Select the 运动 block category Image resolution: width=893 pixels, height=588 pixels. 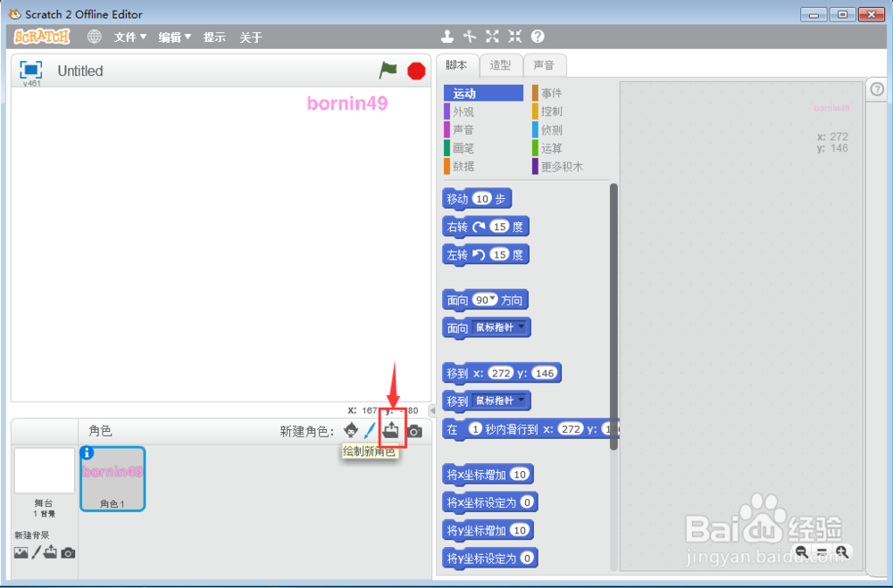pyautogui.click(x=483, y=94)
